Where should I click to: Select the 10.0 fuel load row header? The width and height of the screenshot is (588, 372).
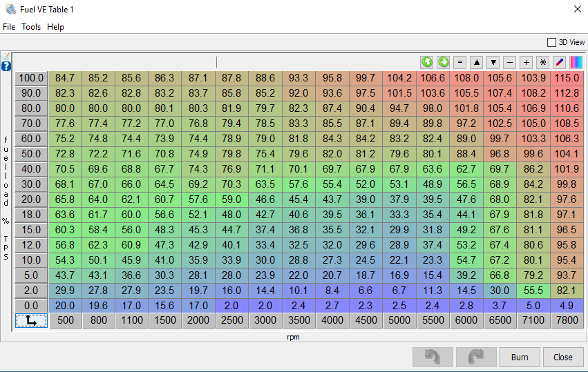pos(32,260)
